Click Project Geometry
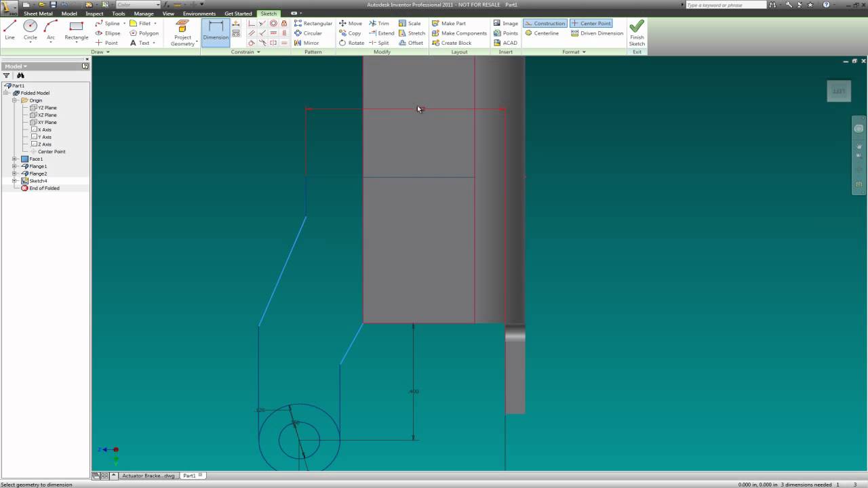 click(x=182, y=33)
